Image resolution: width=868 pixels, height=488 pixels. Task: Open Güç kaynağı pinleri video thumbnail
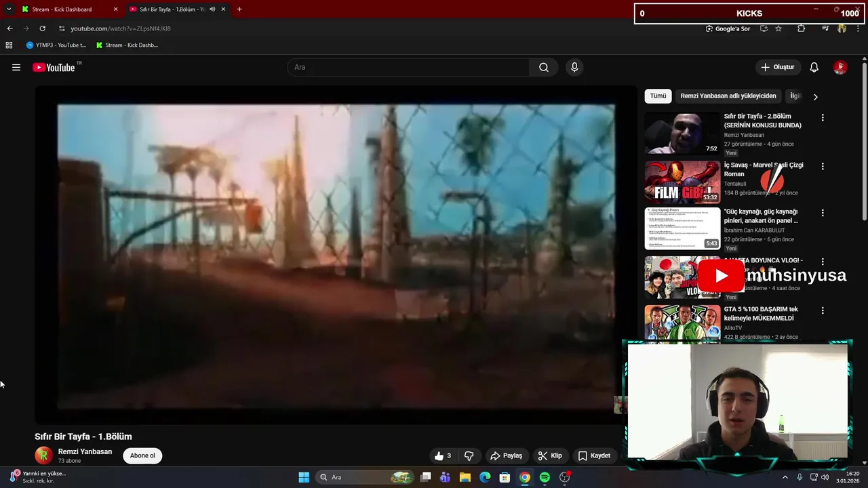pos(682,229)
